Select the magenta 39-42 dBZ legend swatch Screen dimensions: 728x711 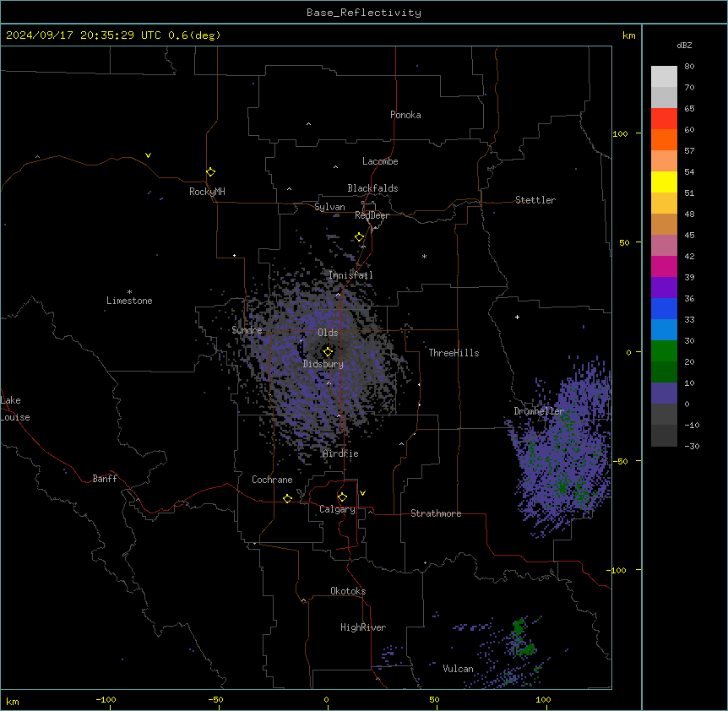664,267
